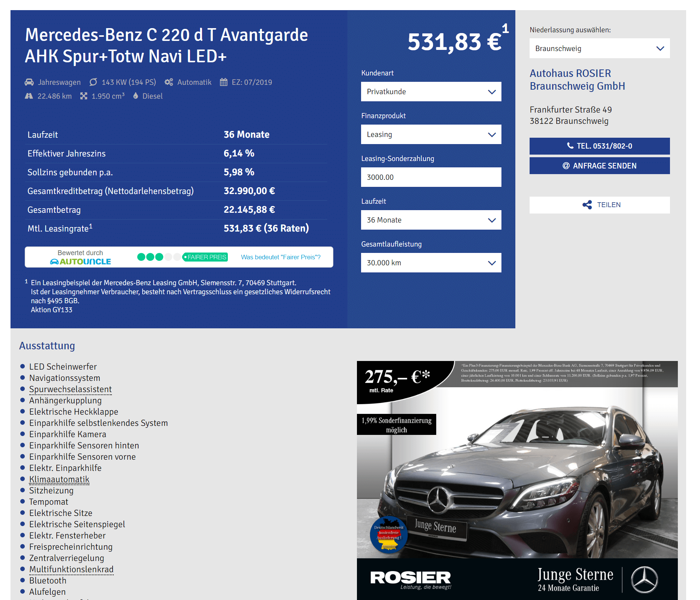Click the @ icon in Anfrage senden
This screenshot has height=600, width=700.
pyautogui.click(x=566, y=165)
